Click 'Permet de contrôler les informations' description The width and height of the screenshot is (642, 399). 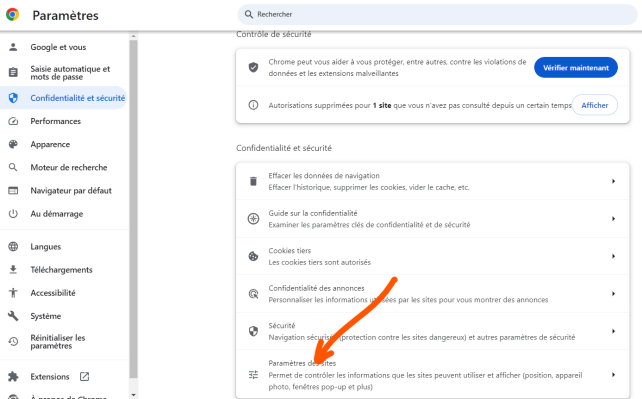click(425, 381)
